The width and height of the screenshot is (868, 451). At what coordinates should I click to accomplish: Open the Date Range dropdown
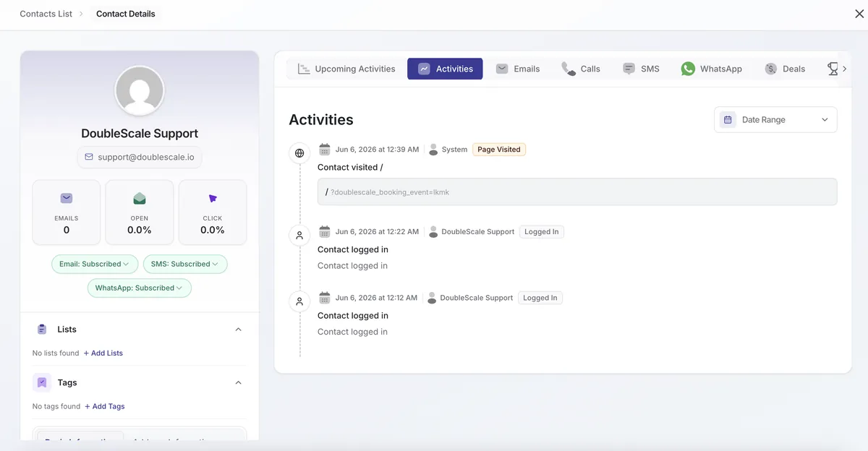[775, 120]
